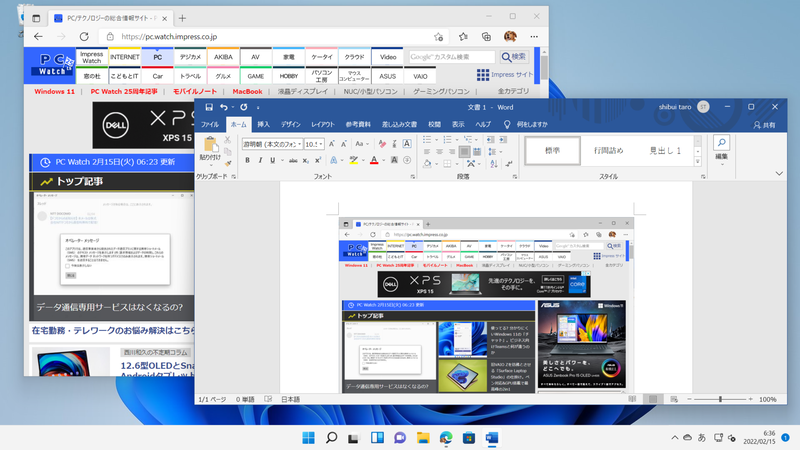Viewport: 800px width, 450px height.
Task: Click the font color red A button
Action: [374, 161]
